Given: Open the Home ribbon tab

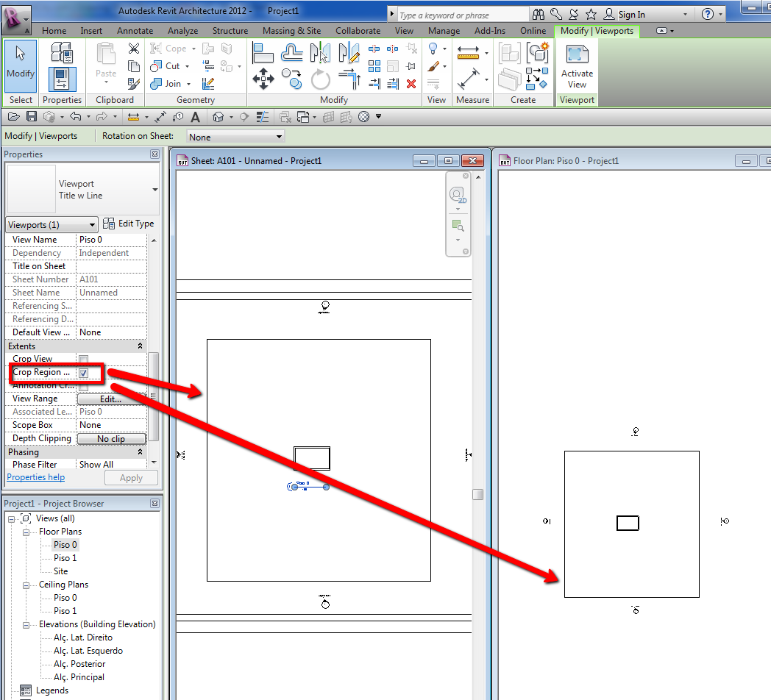Looking at the screenshot, I should coord(54,30).
